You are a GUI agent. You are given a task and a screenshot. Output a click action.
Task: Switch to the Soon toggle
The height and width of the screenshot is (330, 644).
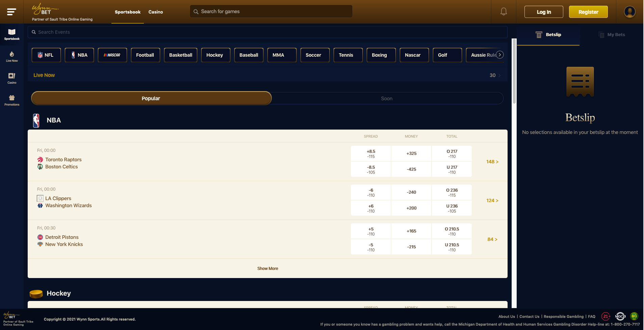(x=387, y=98)
